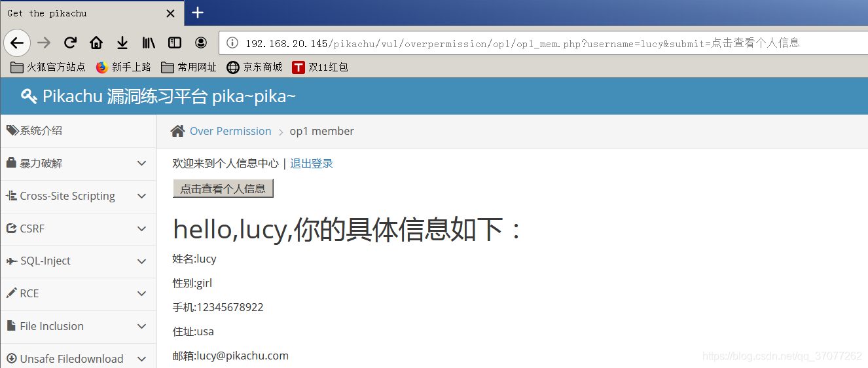Click the 点击查看个人信息 button
The height and width of the screenshot is (368, 868).
(x=223, y=189)
